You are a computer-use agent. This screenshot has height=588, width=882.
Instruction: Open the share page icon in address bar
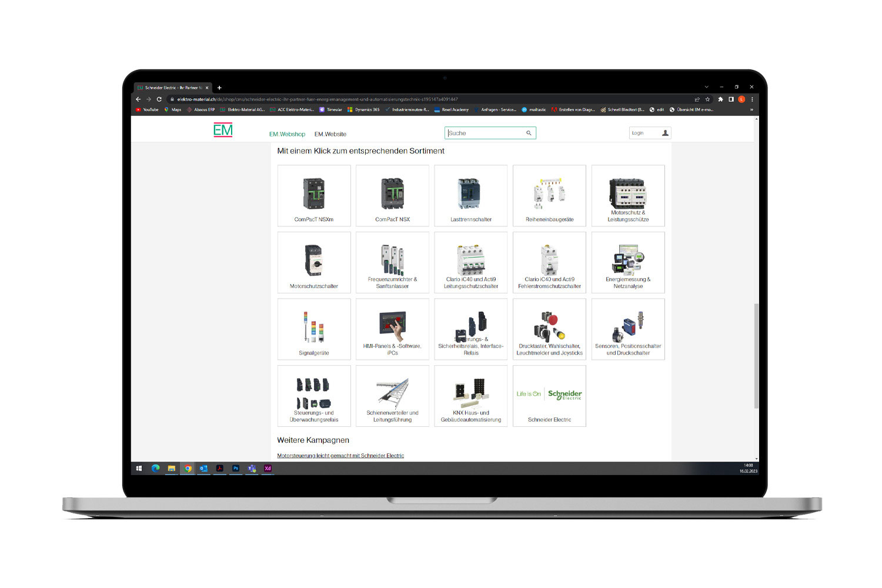pos(697,99)
